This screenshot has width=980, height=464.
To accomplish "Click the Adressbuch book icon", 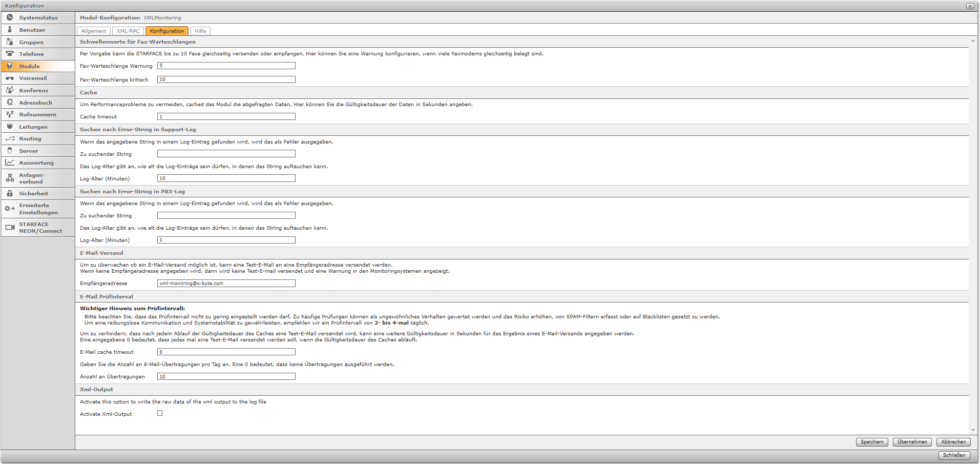I will point(10,103).
